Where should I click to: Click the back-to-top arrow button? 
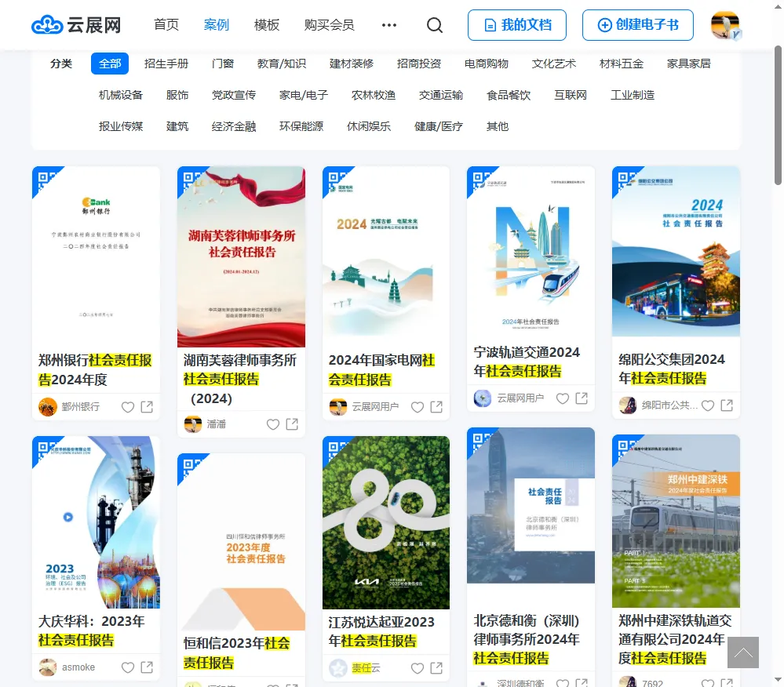[743, 652]
